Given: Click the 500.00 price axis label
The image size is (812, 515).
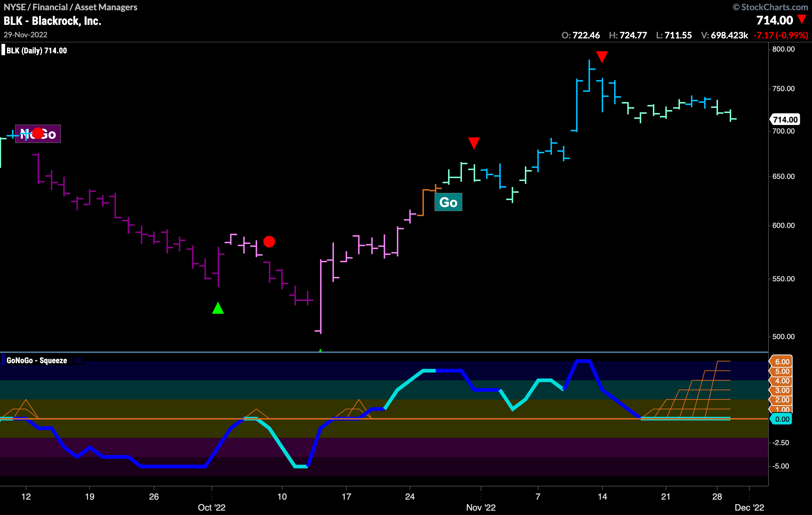Looking at the screenshot, I should [783, 337].
